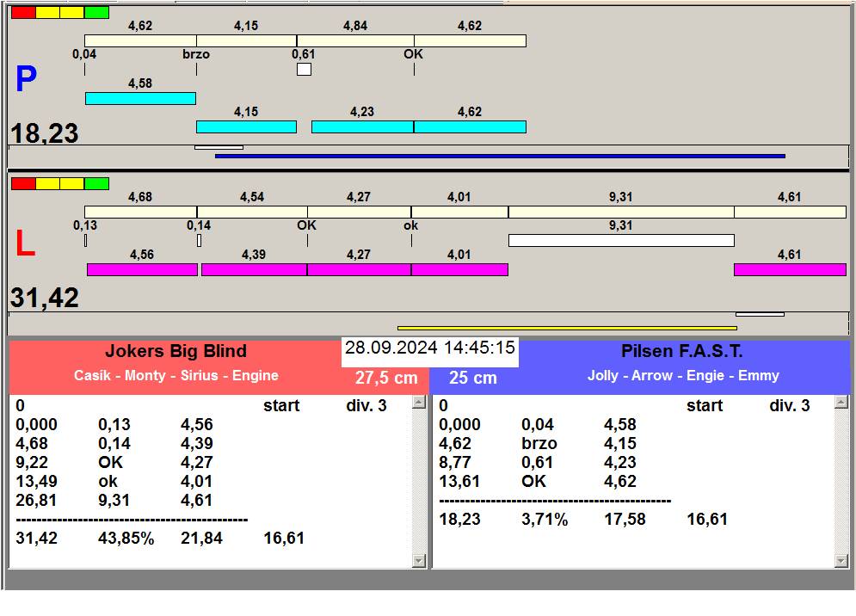
Task: Click the Pilsen F.A.S.T. team name
Action: click(682, 351)
